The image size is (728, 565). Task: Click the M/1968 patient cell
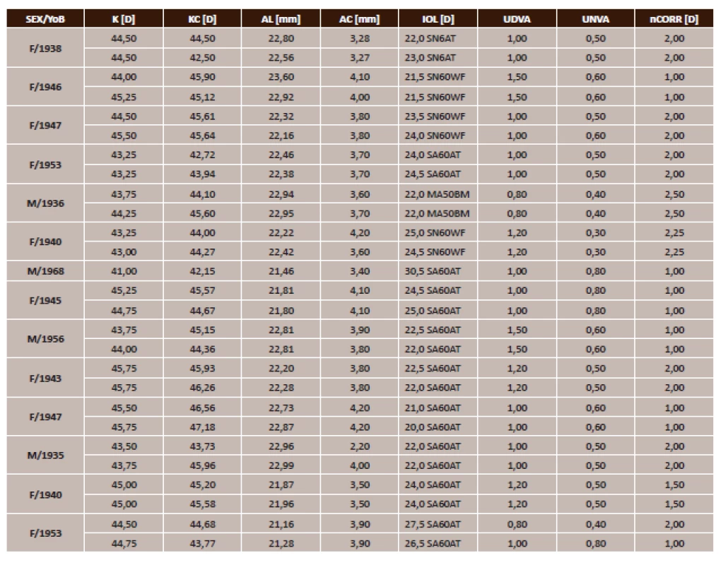[x=45, y=271]
